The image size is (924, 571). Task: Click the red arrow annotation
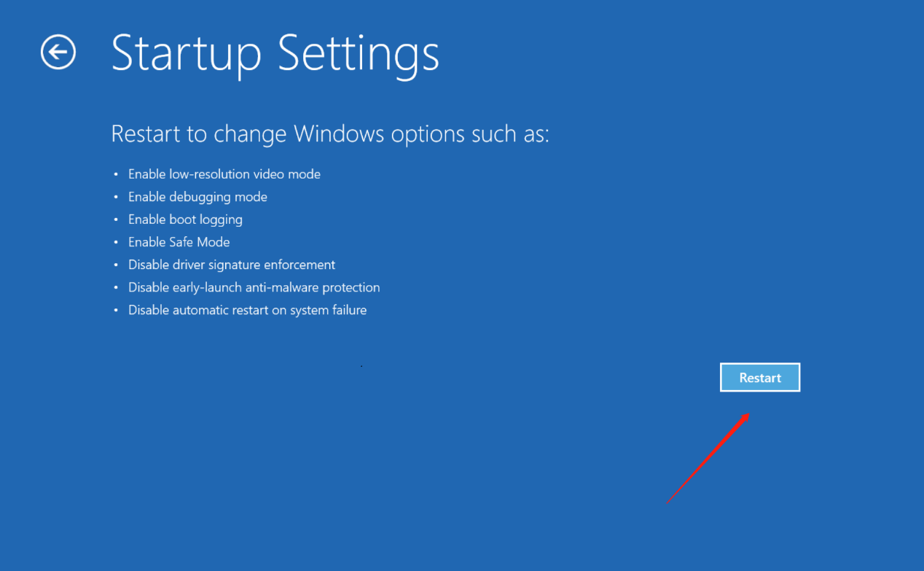tap(708, 459)
